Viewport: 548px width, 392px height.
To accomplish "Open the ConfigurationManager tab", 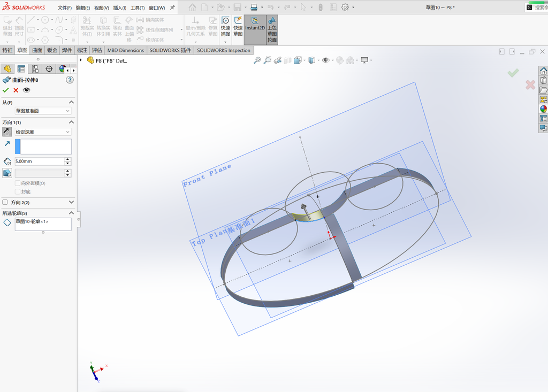I will click(35, 69).
